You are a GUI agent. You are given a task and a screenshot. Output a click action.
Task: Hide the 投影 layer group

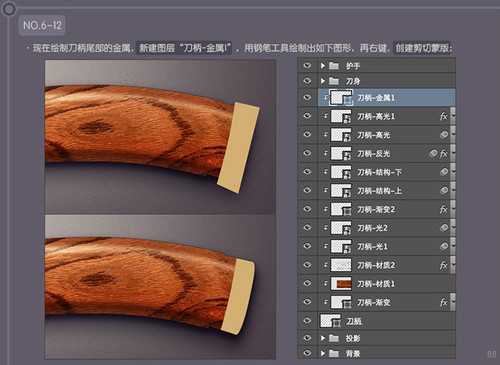coord(307,338)
